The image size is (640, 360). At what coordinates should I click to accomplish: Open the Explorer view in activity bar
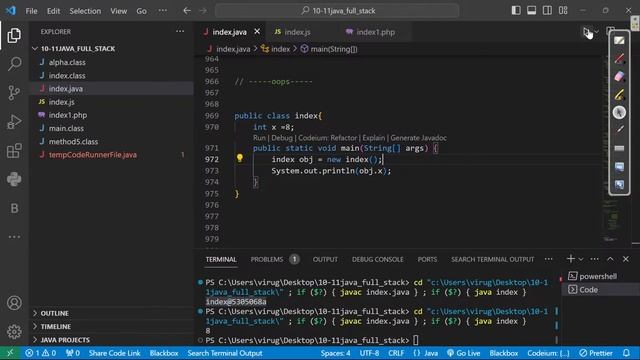[x=14, y=36]
